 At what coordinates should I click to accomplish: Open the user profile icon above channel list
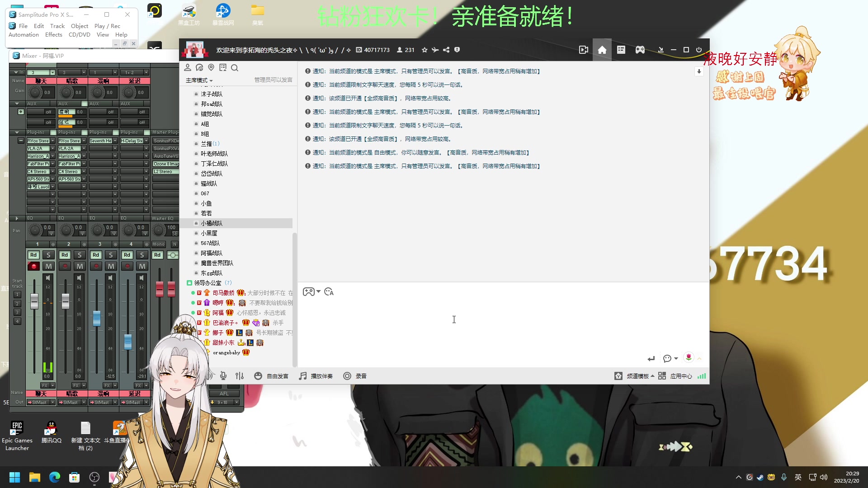pyautogui.click(x=188, y=68)
